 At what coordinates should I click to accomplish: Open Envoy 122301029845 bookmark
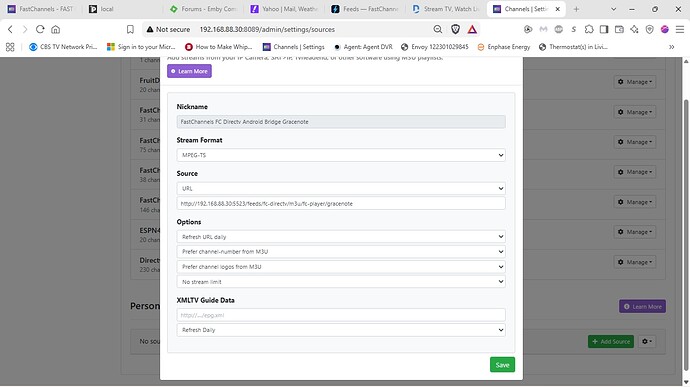(x=435, y=47)
